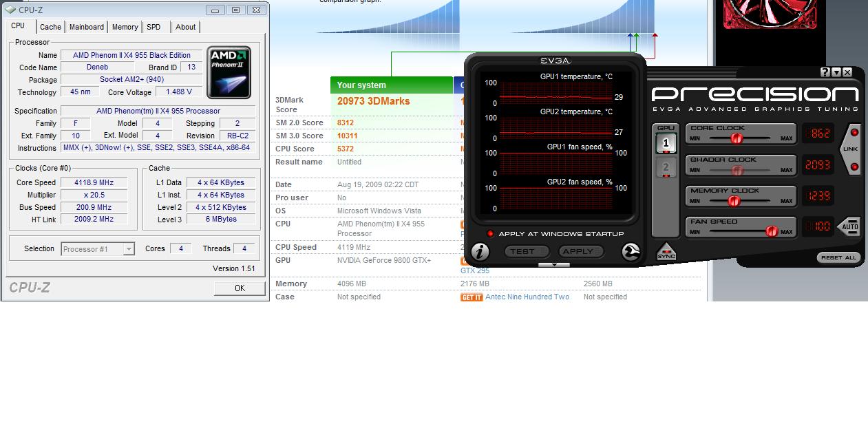Click the core clock 862 readout

[x=817, y=134]
